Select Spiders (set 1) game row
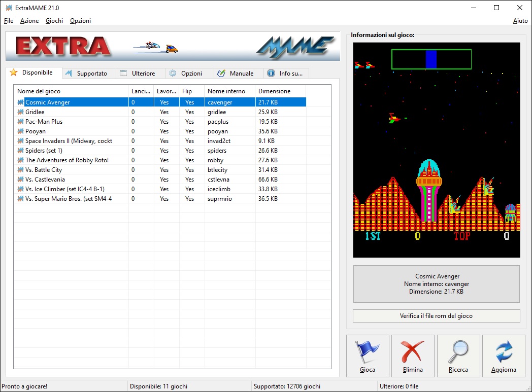This screenshot has width=532, height=392. click(x=160, y=151)
